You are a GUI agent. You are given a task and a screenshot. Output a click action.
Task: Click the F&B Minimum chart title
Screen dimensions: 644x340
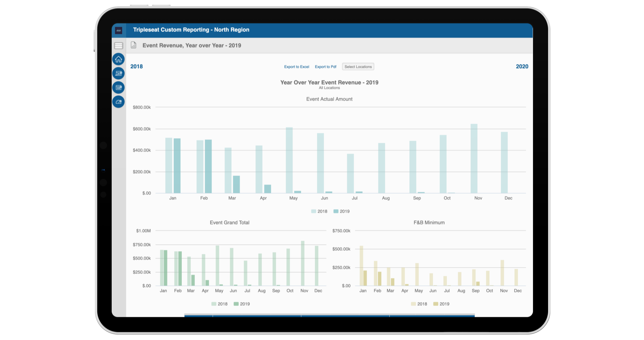(429, 222)
